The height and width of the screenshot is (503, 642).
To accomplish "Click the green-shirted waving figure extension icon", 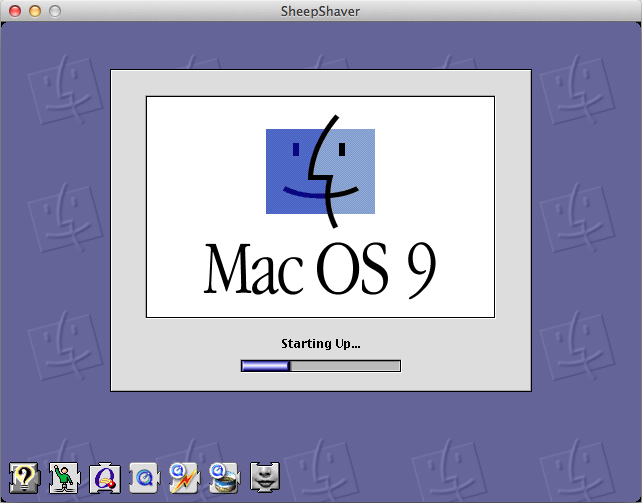I will (x=65, y=476).
